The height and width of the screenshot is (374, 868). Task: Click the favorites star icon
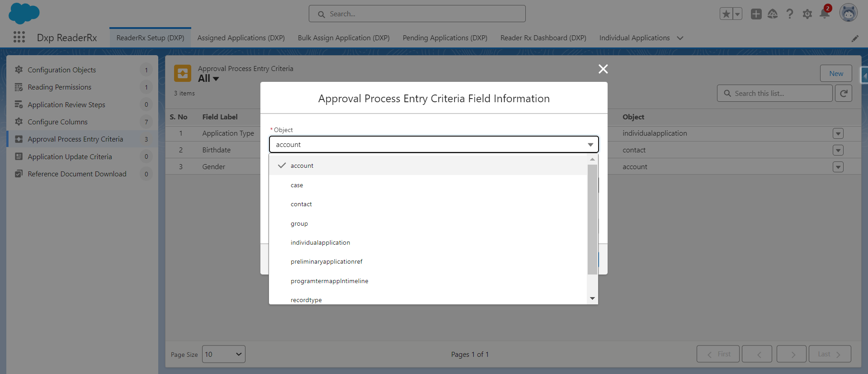(726, 14)
